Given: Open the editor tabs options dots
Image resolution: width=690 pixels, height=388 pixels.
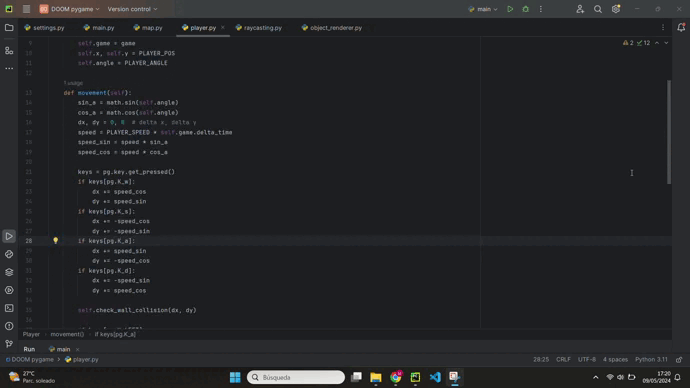Looking at the screenshot, I should pyautogui.click(x=663, y=27).
